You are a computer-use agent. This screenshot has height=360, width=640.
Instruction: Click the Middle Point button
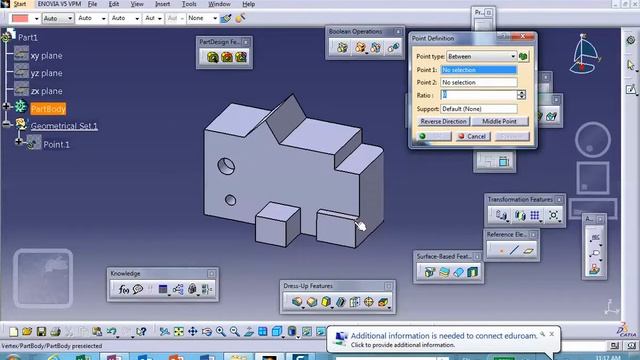click(x=500, y=121)
